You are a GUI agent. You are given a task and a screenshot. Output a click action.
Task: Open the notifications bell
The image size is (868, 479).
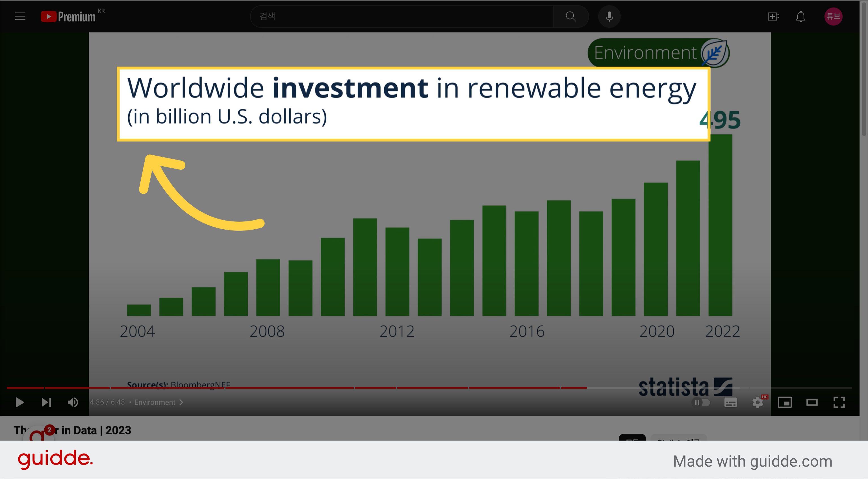[800, 16]
